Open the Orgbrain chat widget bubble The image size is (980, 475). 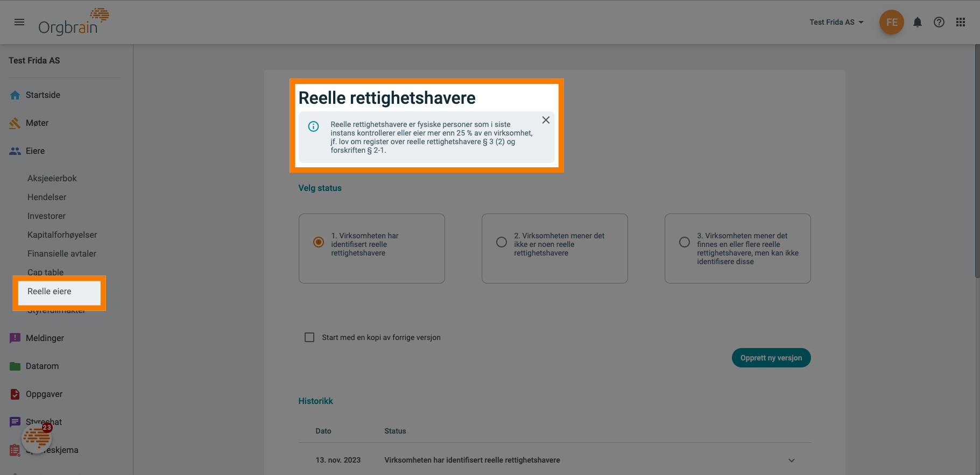(37, 438)
